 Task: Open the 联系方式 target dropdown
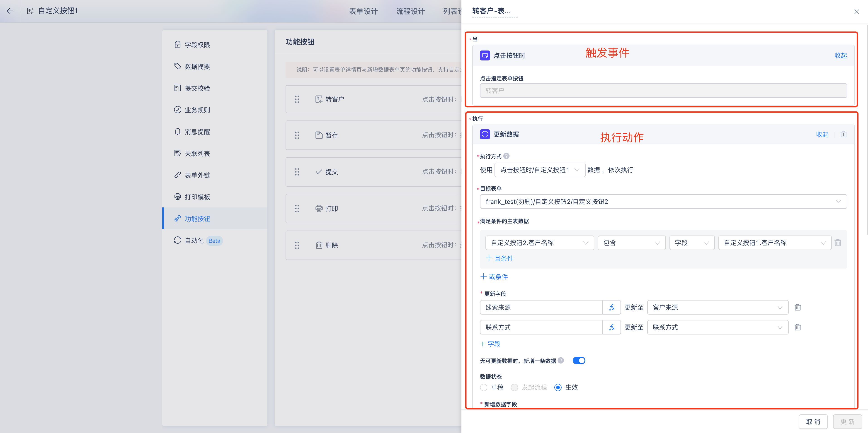718,327
